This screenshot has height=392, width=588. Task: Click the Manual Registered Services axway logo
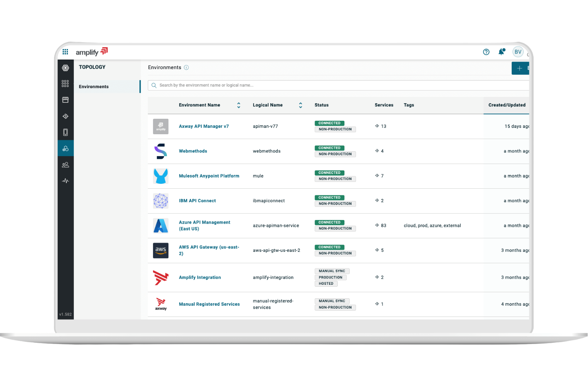(x=161, y=304)
